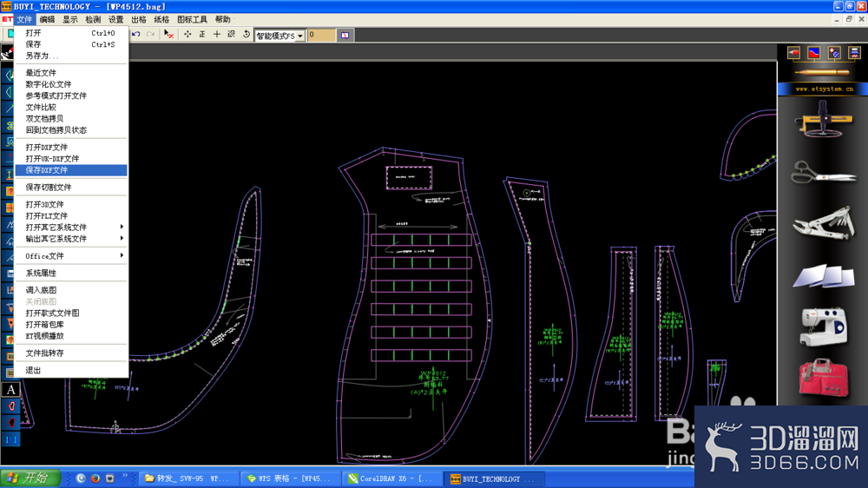Click the plus crosshair toolbar icon
868x488 pixels.
(x=216, y=35)
